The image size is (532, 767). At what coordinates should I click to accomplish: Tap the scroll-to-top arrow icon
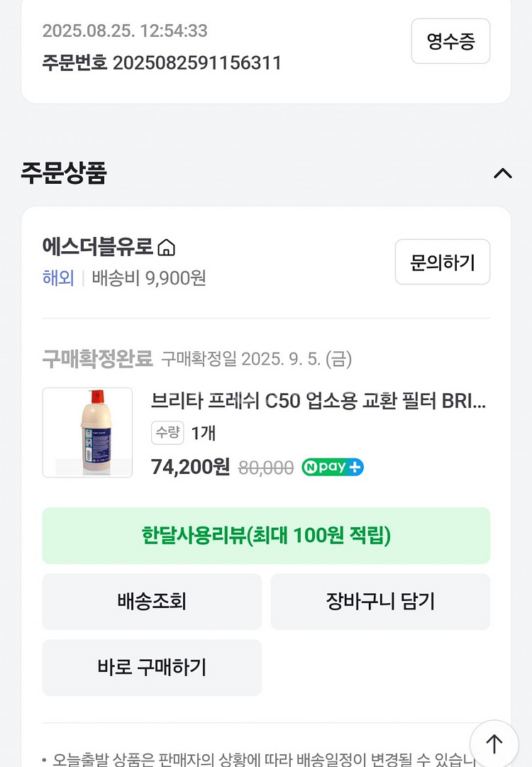point(494,743)
